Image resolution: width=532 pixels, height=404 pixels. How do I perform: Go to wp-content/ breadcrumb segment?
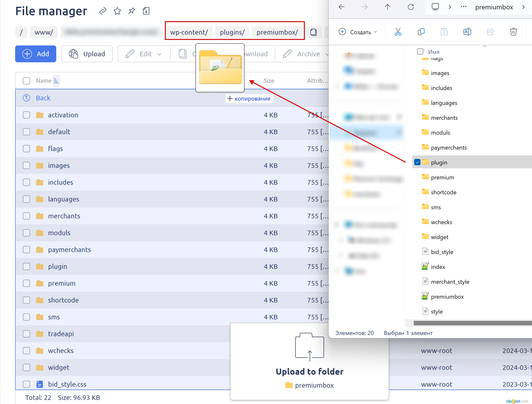[189, 32]
